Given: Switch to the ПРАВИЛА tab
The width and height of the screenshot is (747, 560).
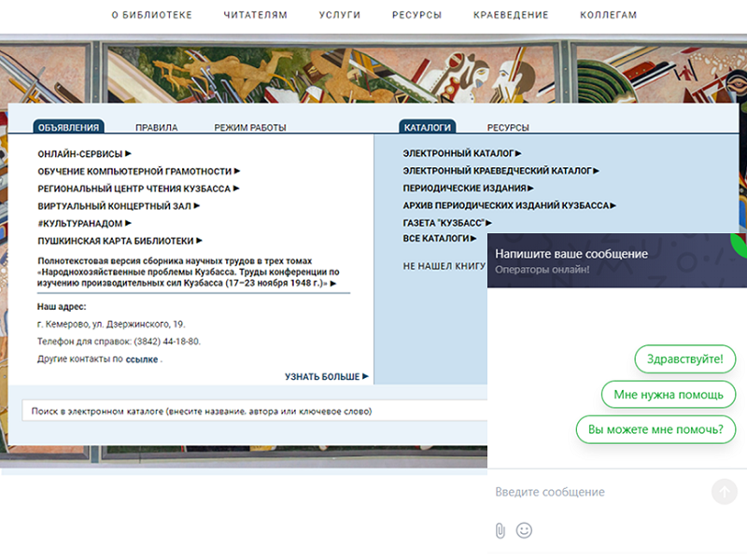Looking at the screenshot, I should [x=156, y=128].
